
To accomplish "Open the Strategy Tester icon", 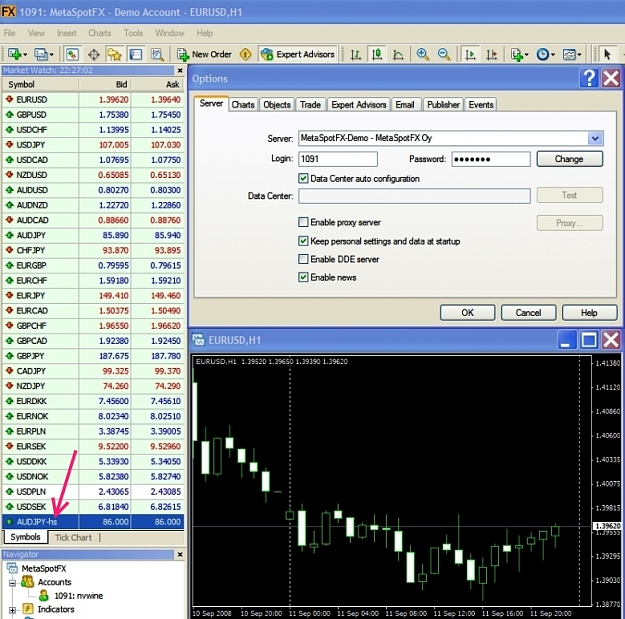I will tap(157, 54).
